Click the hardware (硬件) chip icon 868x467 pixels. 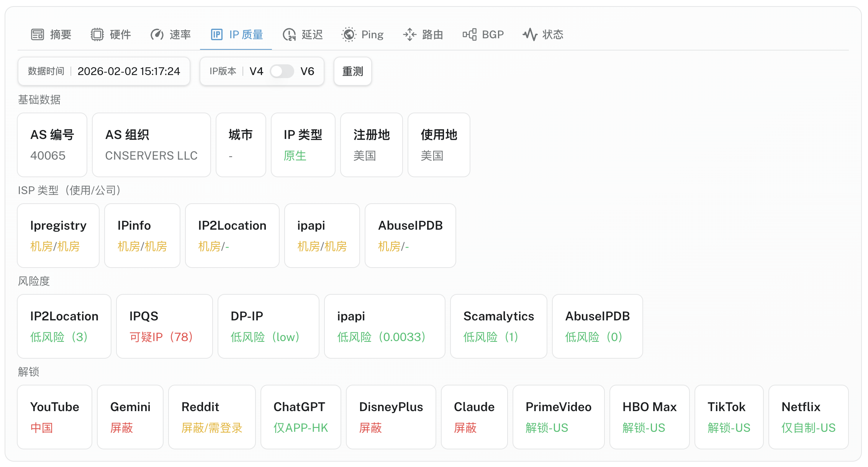point(97,34)
